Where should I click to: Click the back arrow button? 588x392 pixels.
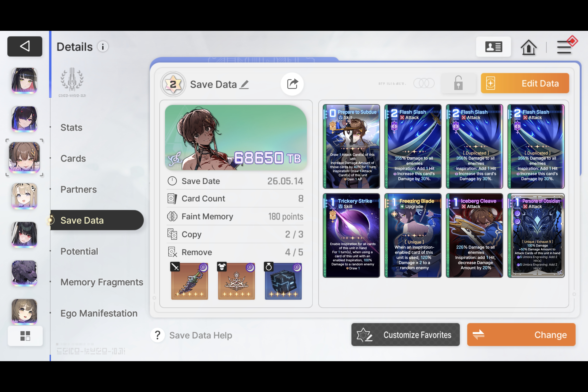pos(25,46)
